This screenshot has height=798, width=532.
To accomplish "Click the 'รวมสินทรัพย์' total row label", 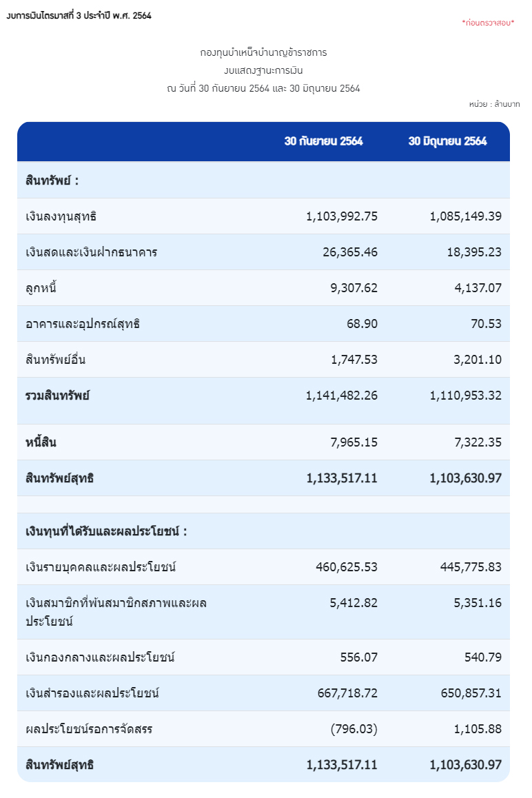I will coord(57,396).
